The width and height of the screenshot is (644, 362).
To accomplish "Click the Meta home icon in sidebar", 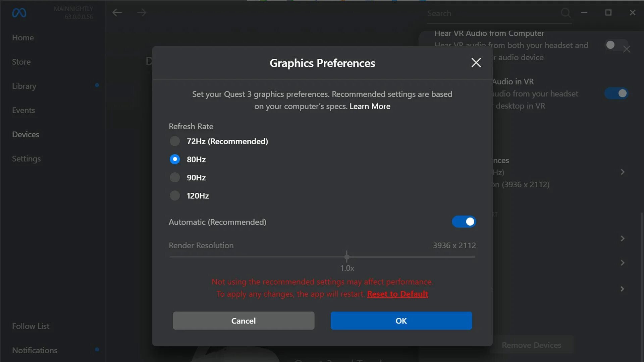I will point(19,13).
